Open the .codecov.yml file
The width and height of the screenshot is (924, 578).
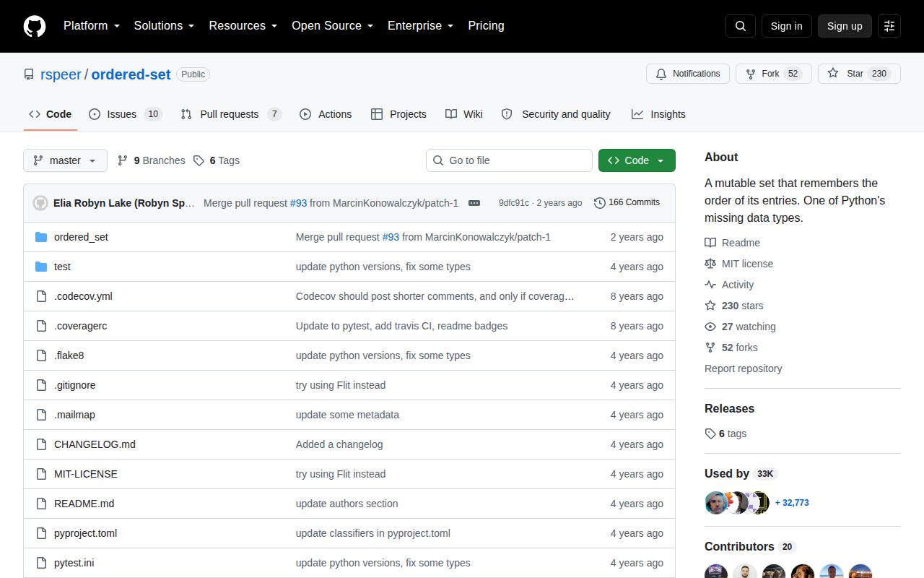coord(83,296)
